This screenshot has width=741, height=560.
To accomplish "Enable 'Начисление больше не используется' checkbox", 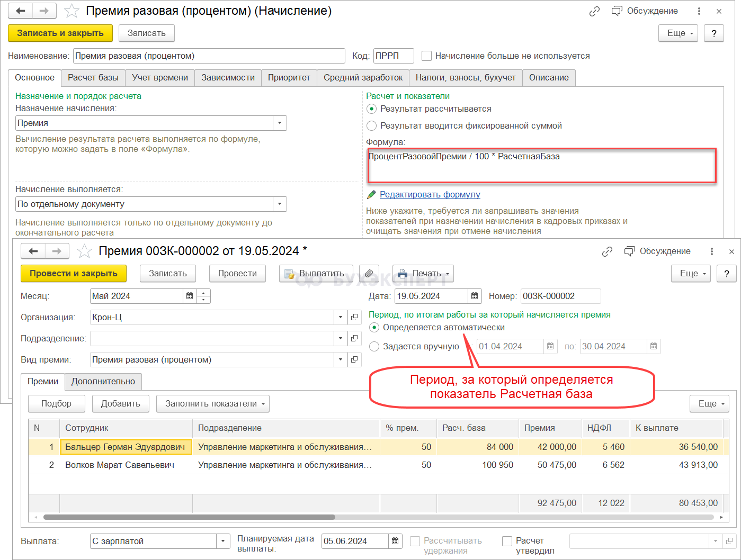I will point(426,56).
